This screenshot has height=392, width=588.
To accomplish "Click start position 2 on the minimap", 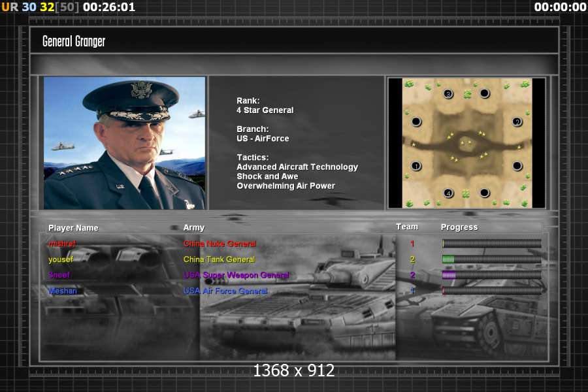I will coord(517,122).
